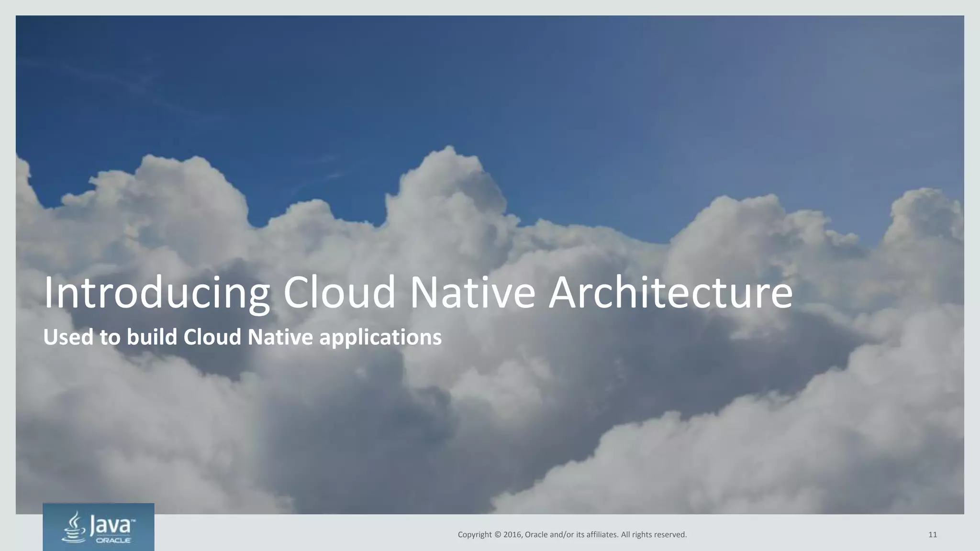Click the word "Native" in the main title

tap(472, 293)
